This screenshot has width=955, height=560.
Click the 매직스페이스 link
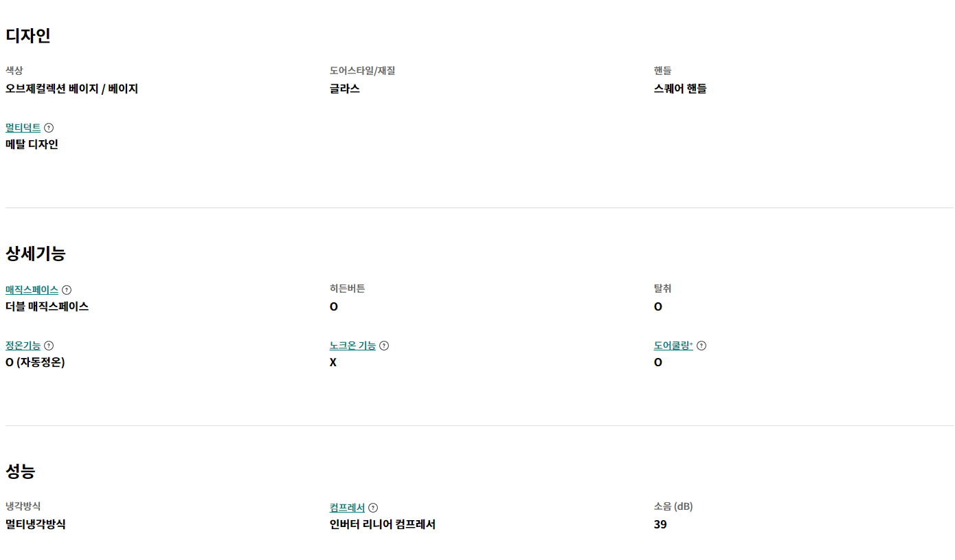tap(32, 290)
